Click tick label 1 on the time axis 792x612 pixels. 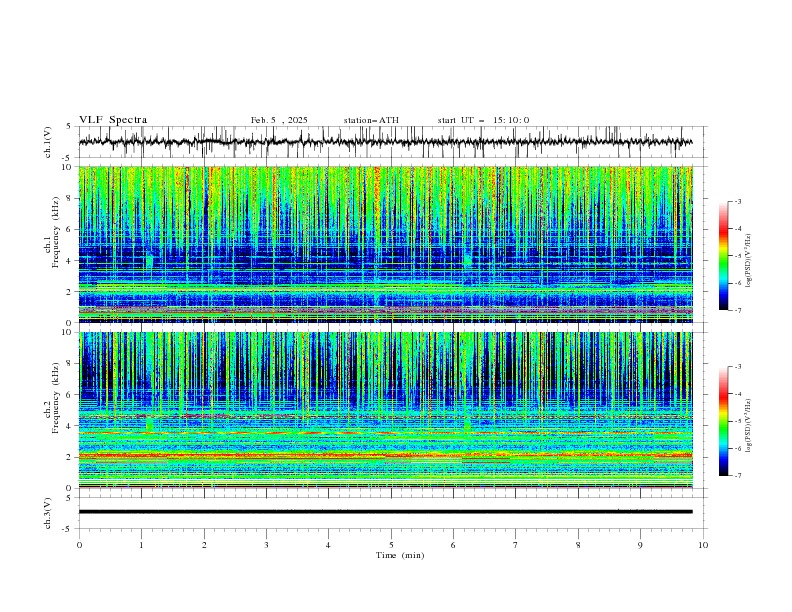pyautogui.click(x=141, y=545)
